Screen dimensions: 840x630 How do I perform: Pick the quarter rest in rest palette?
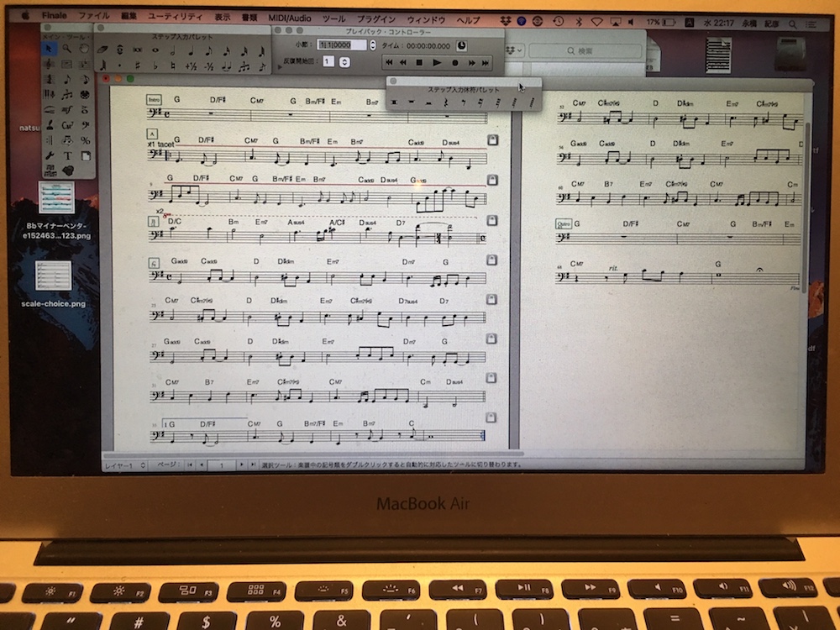(x=446, y=102)
